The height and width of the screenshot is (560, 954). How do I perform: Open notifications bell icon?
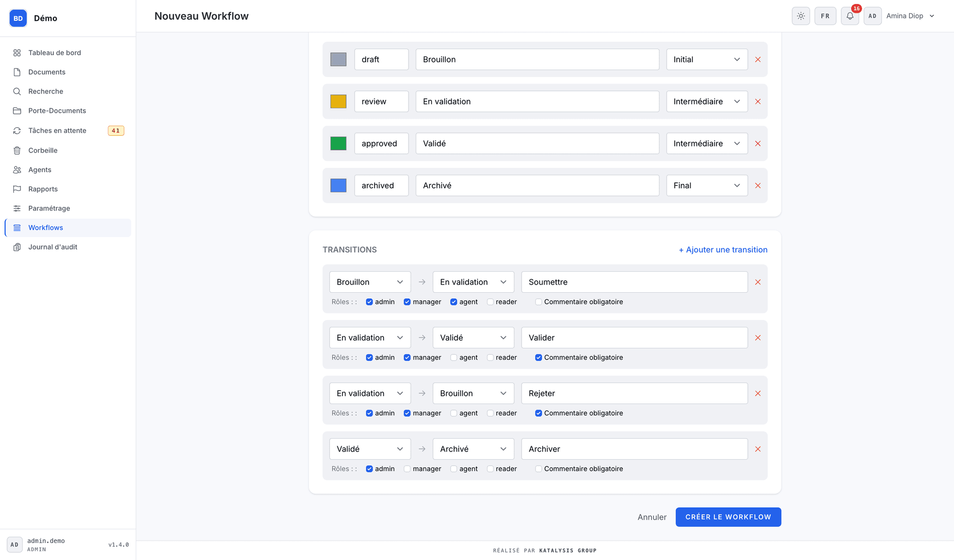pyautogui.click(x=850, y=16)
